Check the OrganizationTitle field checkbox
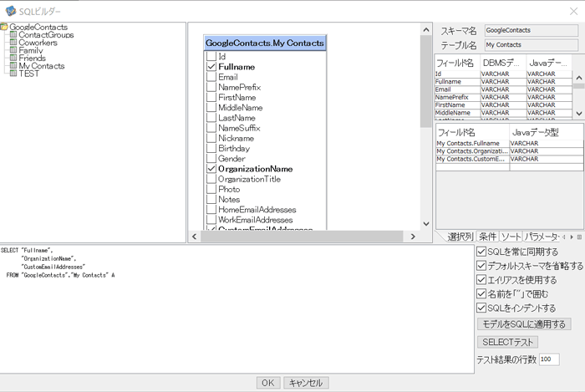Image resolution: width=585 pixels, height=392 pixels. coord(211,179)
